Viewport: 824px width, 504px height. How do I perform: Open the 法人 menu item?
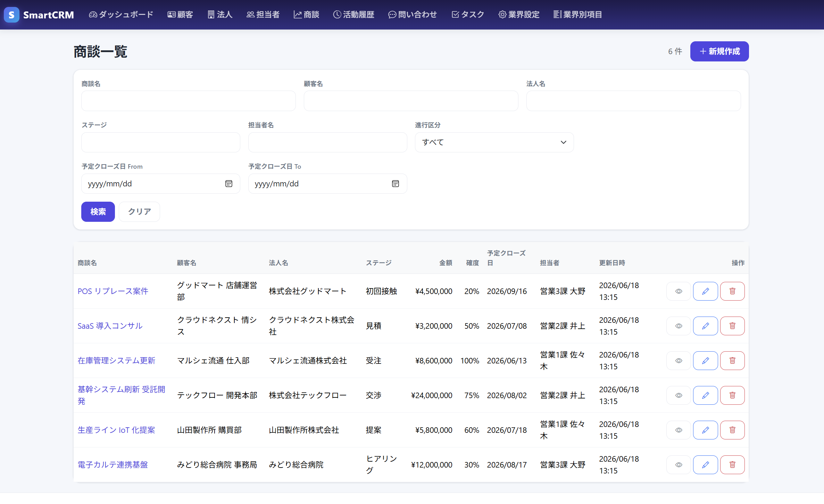pos(220,15)
